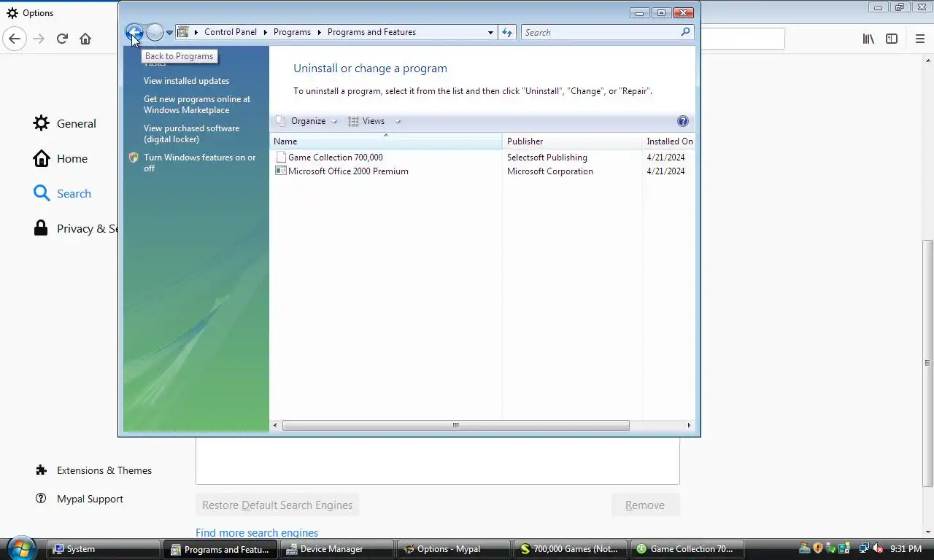The width and height of the screenshot is (934, 560).
Task: Open Help with the blue question icon
Action: click(x=683, y=121)
